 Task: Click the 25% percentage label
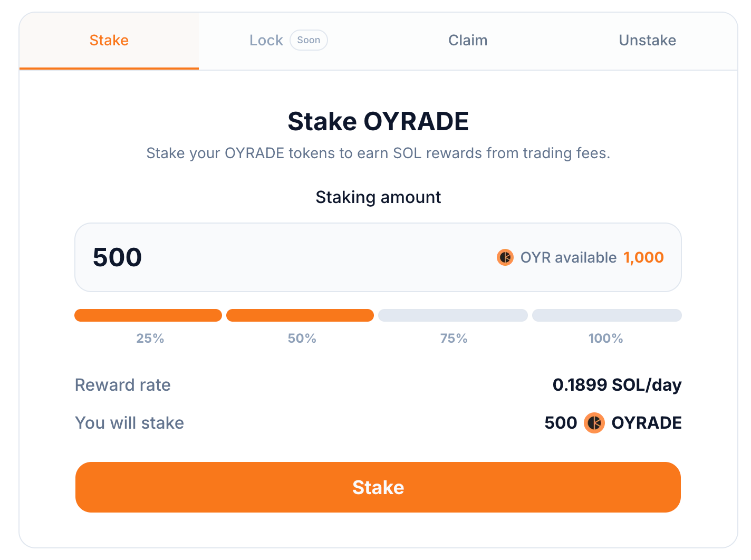click(150, 339)
